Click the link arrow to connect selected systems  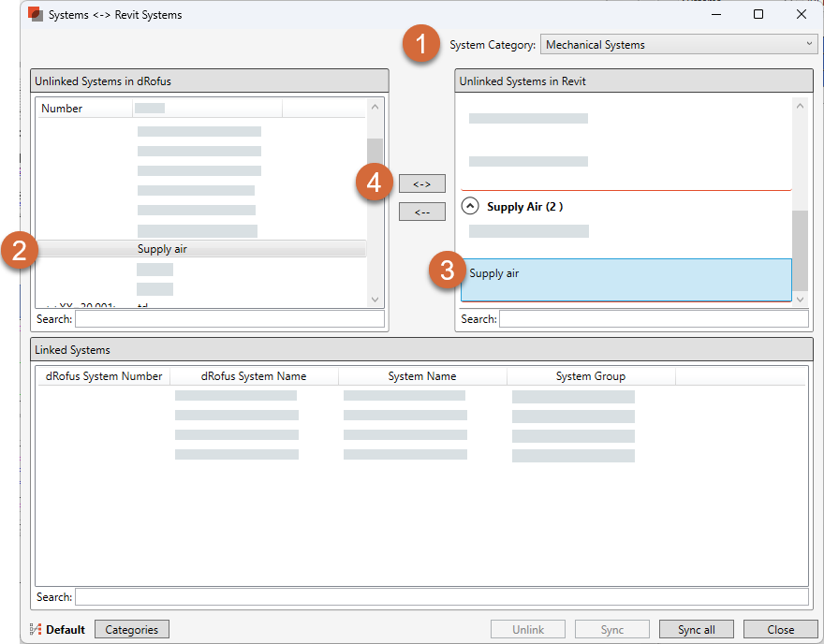tap(422, 183)
